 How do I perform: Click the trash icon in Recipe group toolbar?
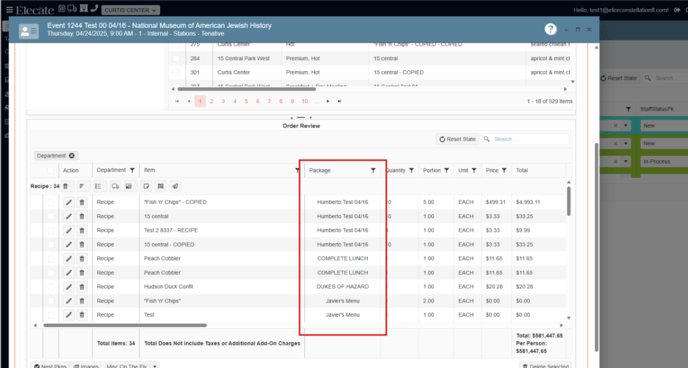65,186
